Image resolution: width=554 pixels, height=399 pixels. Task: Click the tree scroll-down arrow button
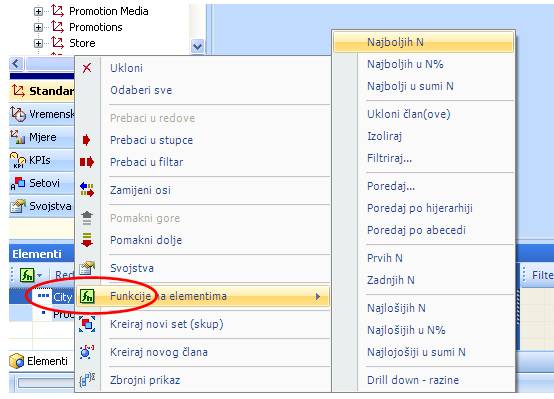(198, 46)
